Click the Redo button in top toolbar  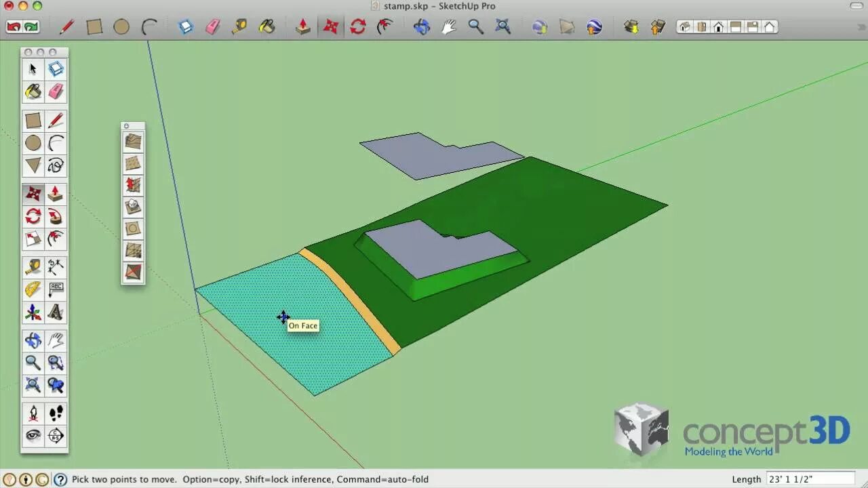(x=31, y=27)
